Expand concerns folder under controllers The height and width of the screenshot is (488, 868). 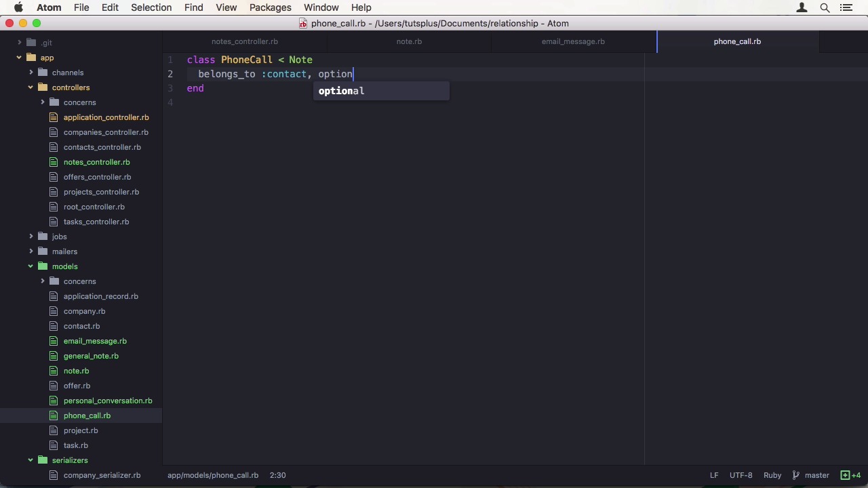[x=43, y=102]
